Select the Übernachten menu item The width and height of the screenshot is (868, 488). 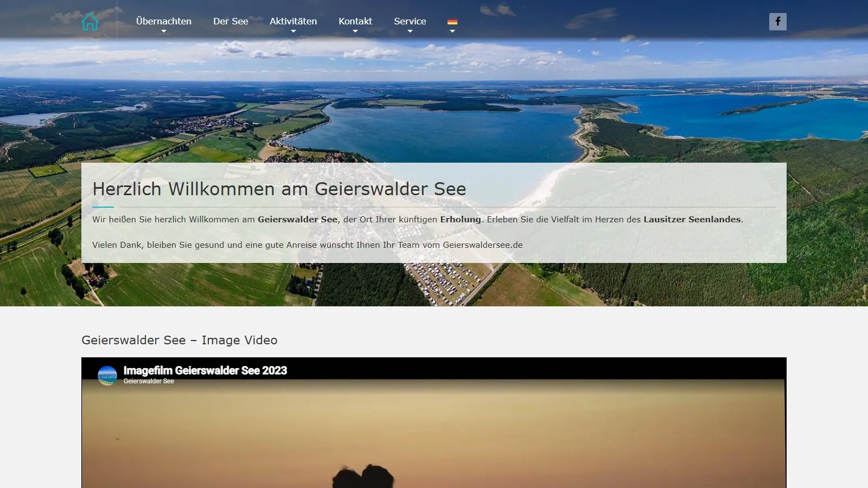click(x=164, y=21)
